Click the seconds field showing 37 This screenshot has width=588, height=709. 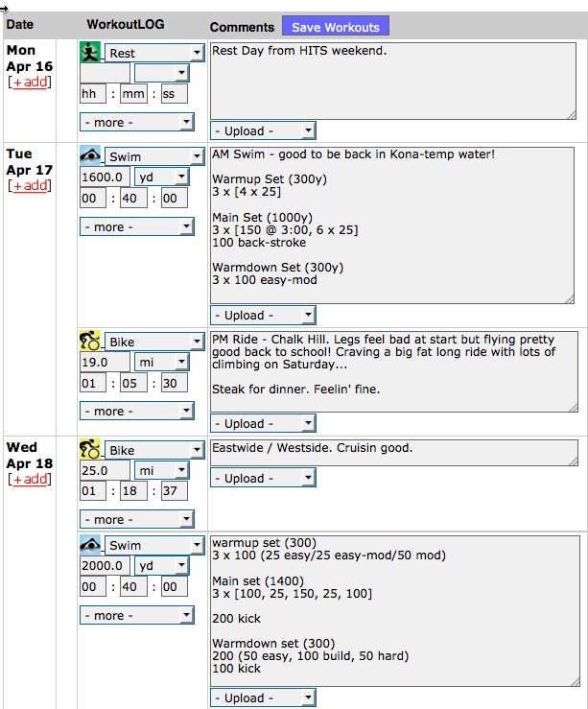click(174, 490)
